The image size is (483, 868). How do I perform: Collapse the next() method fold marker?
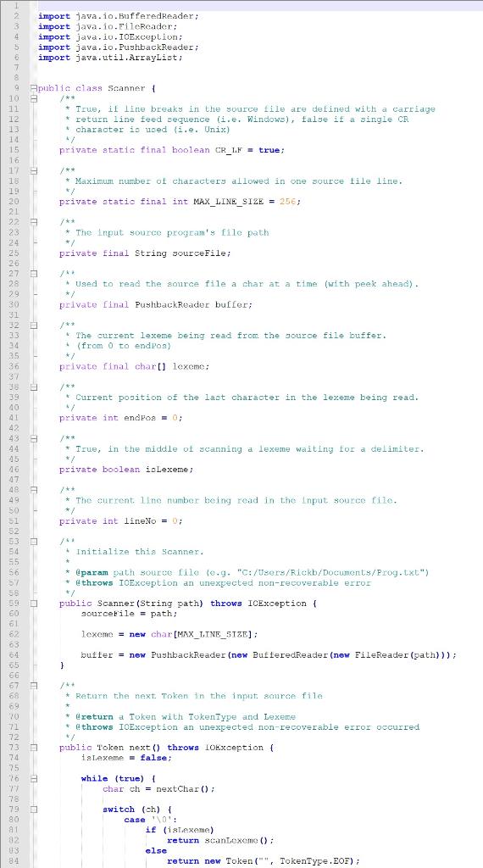click(x=33, y=748)
